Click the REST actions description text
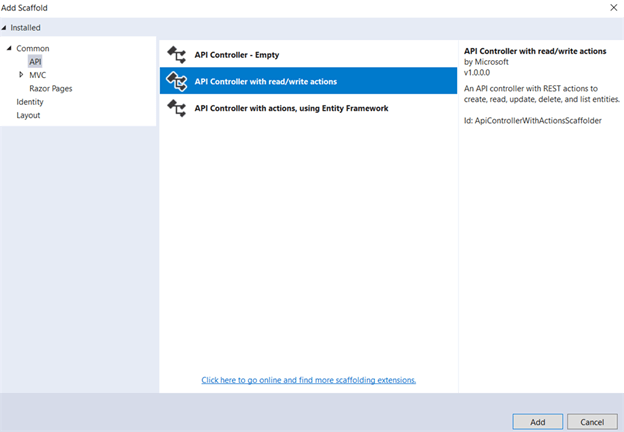Image resolution: width=624 pixels, height=432 pixels. point(542,94)
